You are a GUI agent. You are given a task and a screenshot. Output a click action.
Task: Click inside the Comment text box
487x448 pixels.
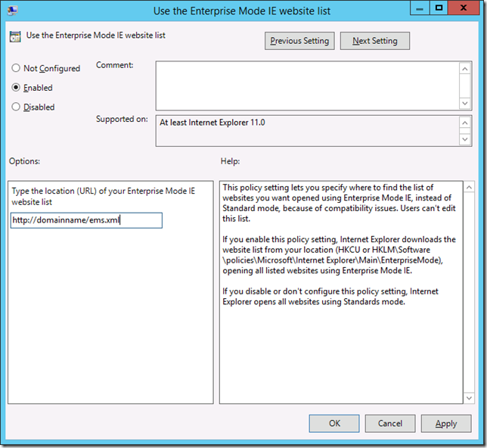[x=307, y=85]
